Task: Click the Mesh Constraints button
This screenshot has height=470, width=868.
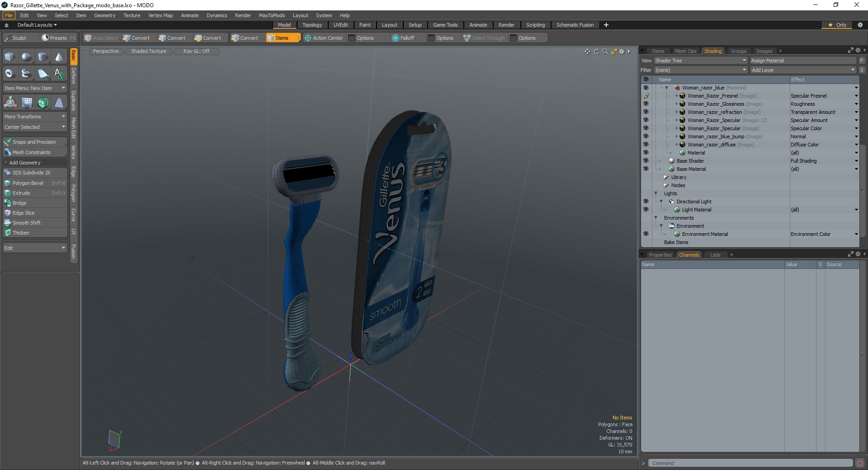Action: point(35,152)
